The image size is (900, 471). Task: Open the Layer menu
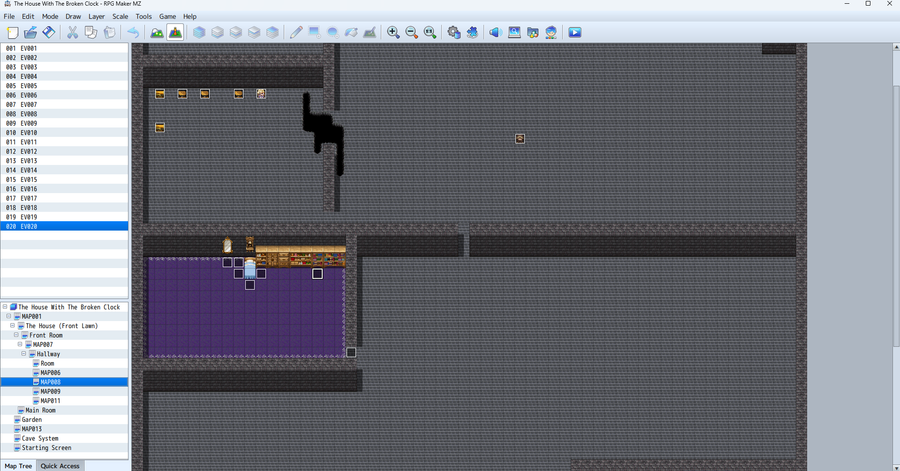pos(96,17)
